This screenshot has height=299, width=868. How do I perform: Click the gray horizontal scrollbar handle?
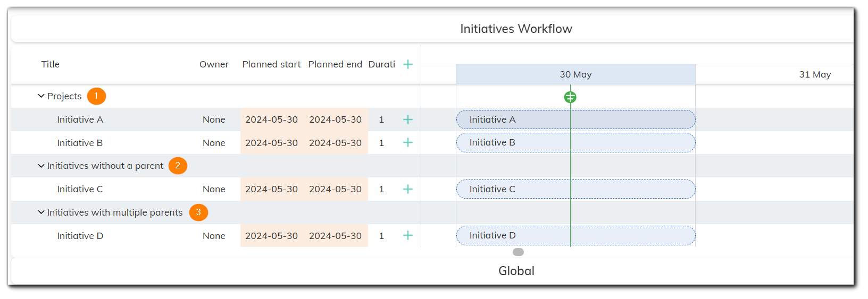point(518,252)
